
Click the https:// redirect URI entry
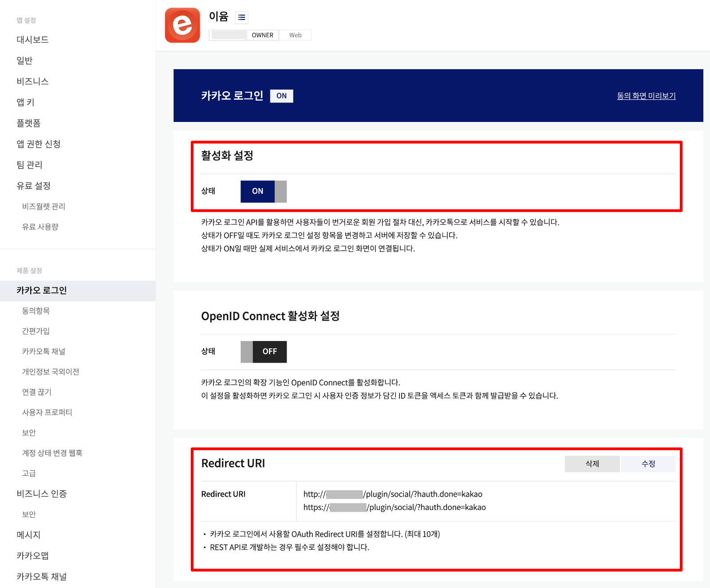pos(394,507)
